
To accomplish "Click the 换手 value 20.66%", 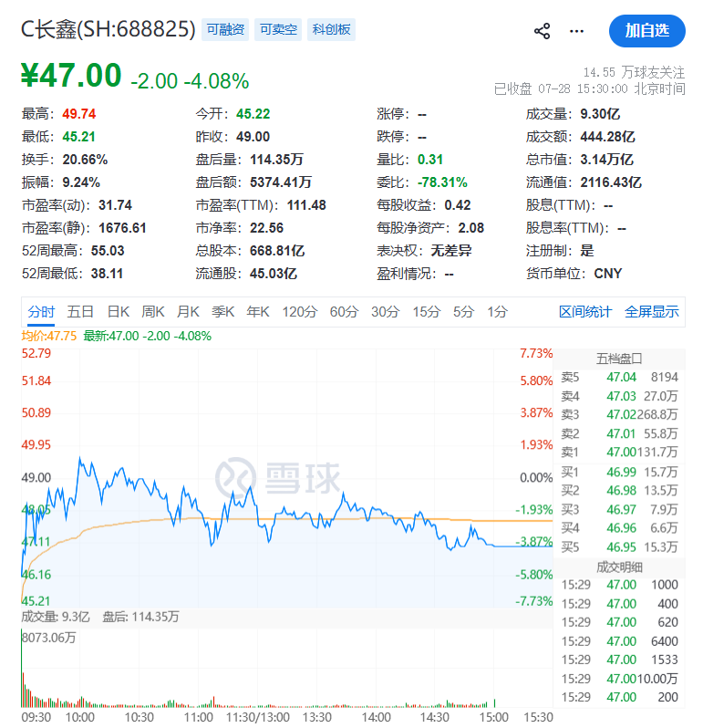I will pyautogui.click(x=85, y=160).
